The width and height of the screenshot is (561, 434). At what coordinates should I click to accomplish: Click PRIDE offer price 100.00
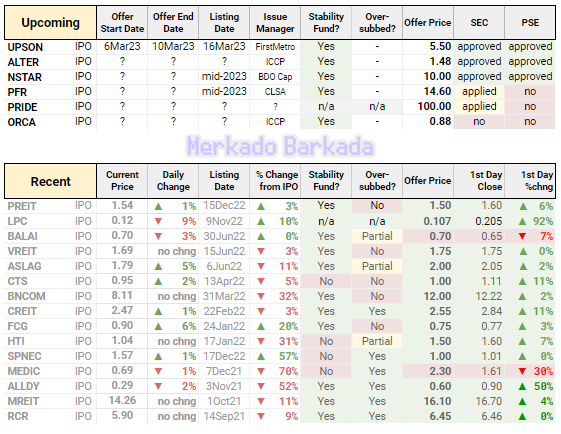434,107
